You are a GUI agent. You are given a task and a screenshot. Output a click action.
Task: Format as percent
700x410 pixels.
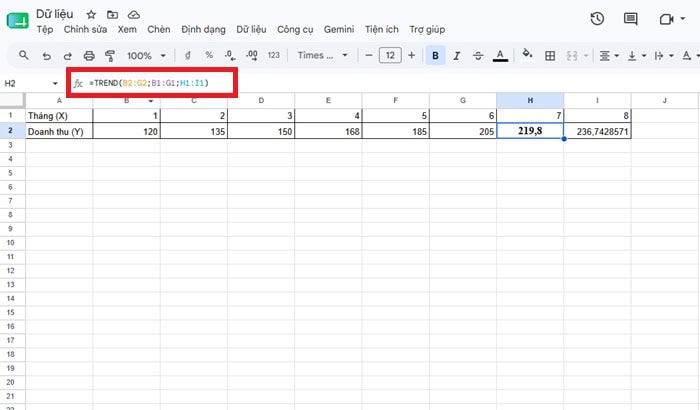click(x=209, y=55)
